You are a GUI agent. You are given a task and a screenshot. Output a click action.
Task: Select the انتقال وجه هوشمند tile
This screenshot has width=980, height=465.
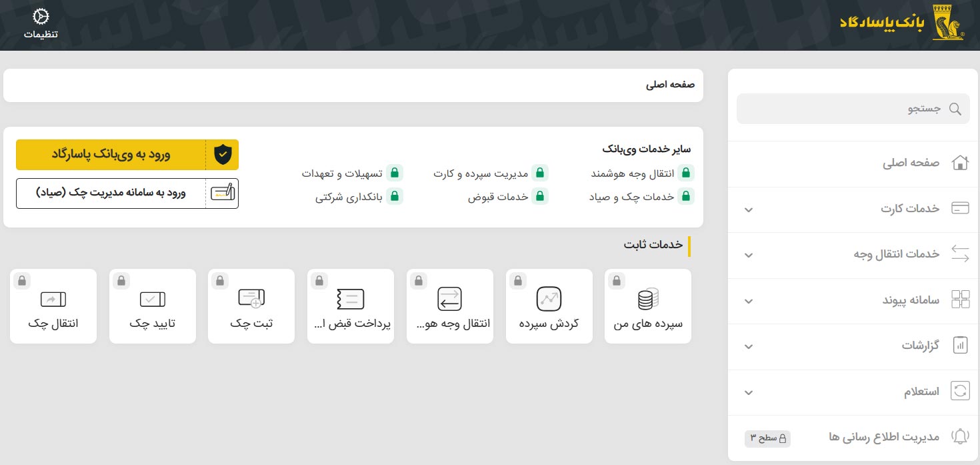(x=449, y=306)
